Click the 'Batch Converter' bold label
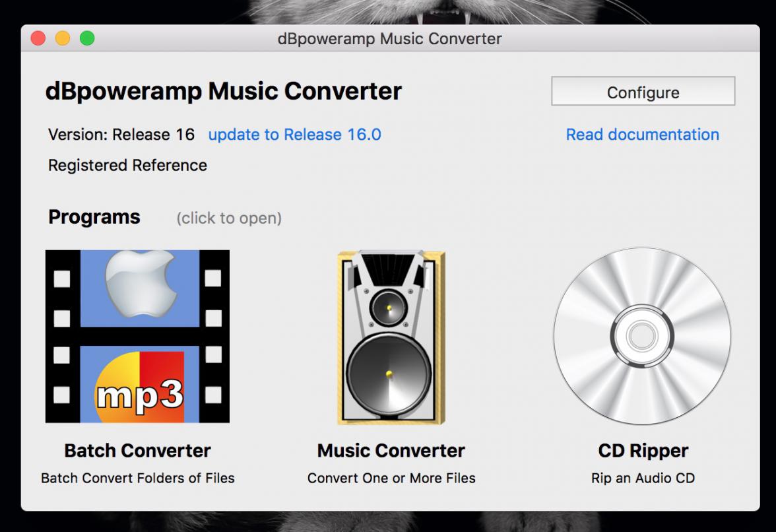 [137, 451]
